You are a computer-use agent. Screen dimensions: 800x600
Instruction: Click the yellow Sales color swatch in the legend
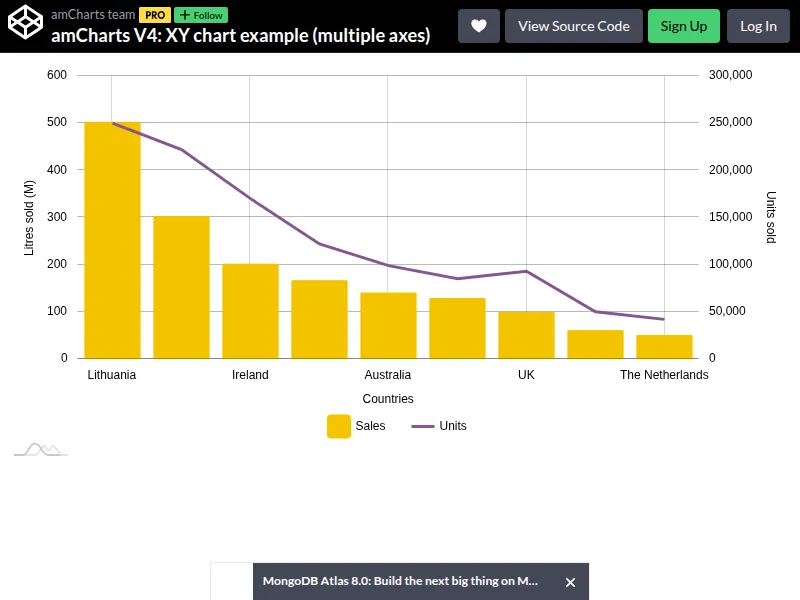tap(339, 425)
